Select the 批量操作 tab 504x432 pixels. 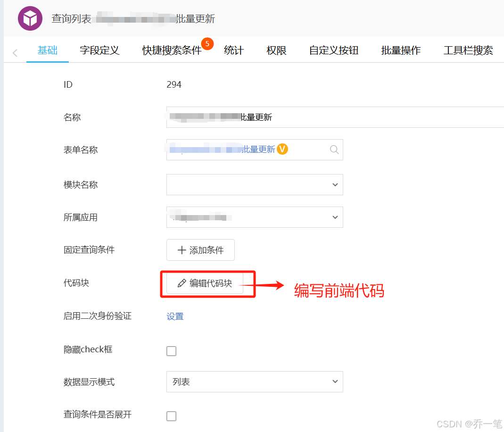[400, 50]
